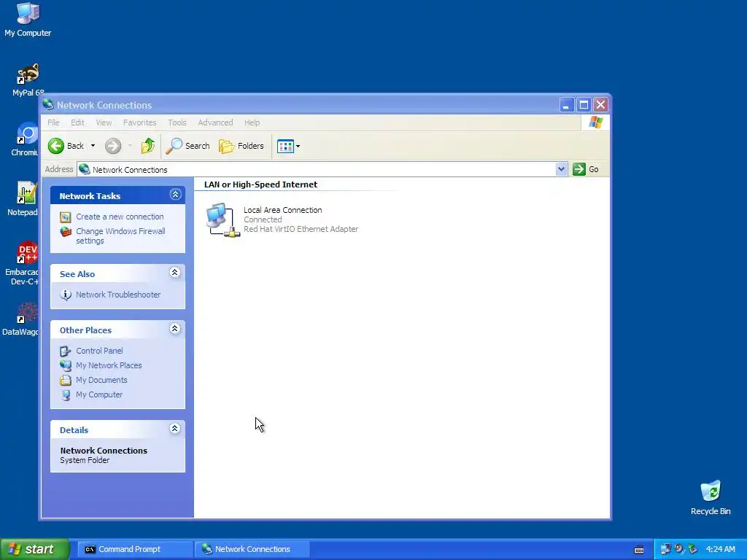Select the Local Area Connection icon
Viewport: 747px width, 560px height.
pos(222,219)
